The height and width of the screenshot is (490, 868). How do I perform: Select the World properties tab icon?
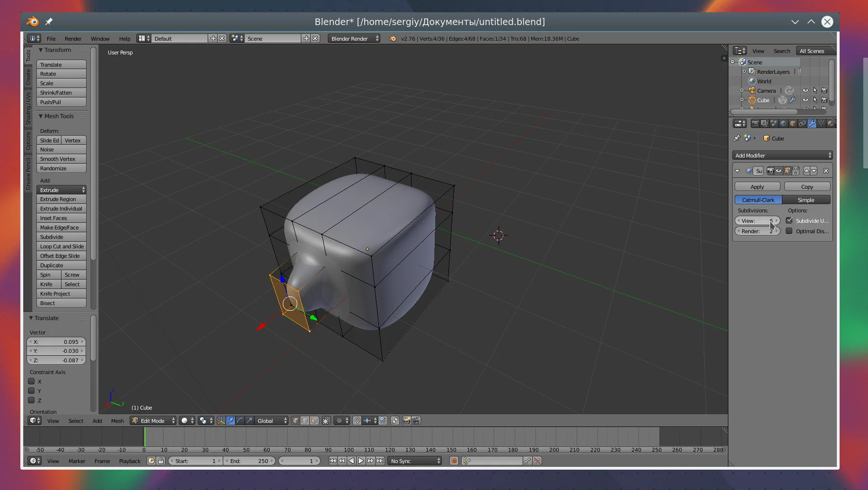click(x=783, y=123)
